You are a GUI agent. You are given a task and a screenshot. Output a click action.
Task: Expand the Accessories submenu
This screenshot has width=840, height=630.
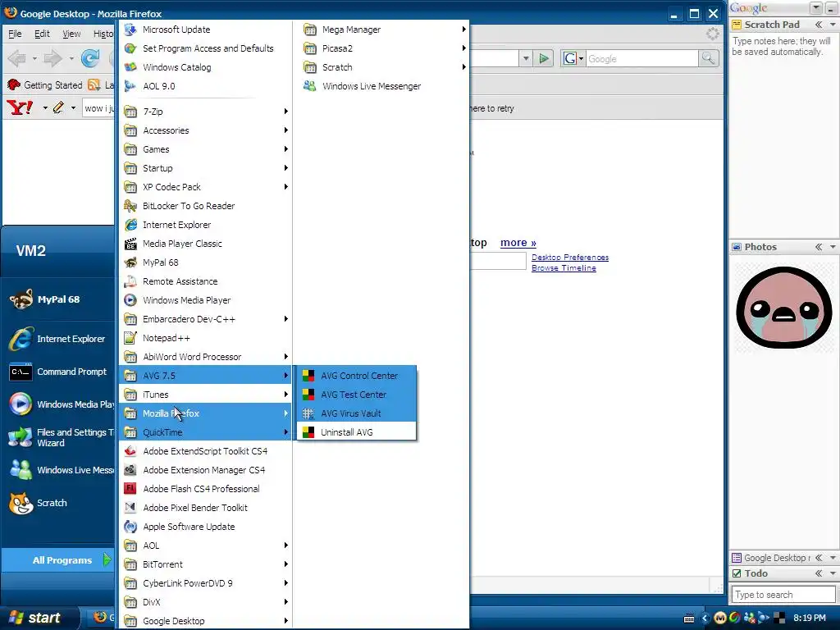pos(206,130)
